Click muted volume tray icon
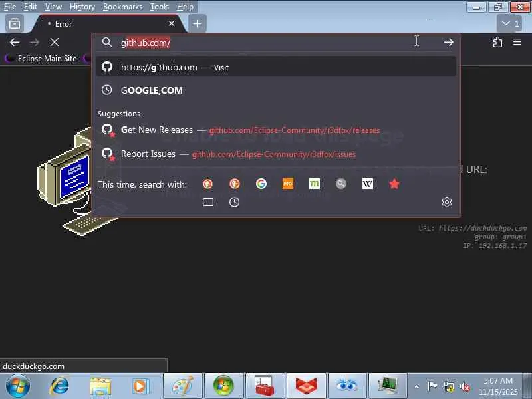The width and height of the screenshot is (532, 399). tap(465, 386)
